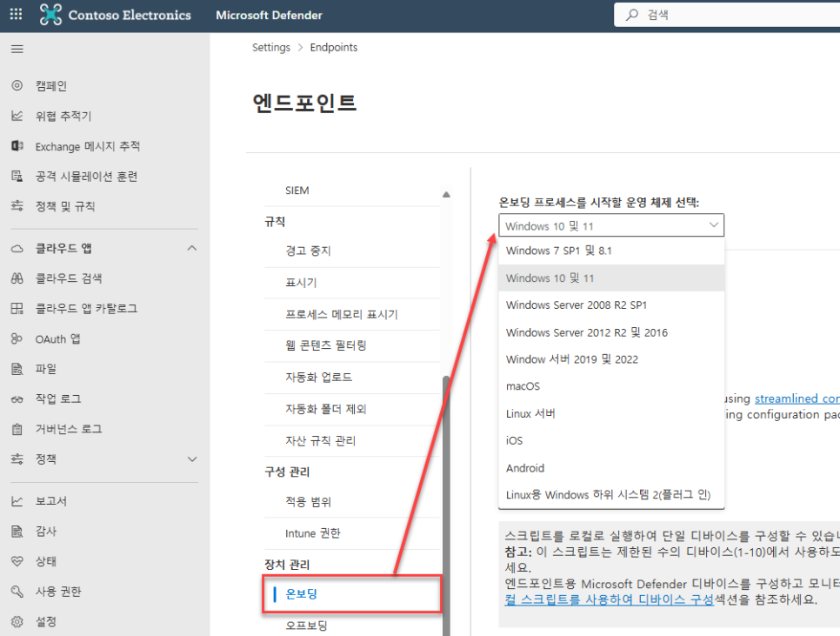840x636 pixels.
Task: Click the 클라우드 검색 binoculars icon
Action: tap(17, 278)
